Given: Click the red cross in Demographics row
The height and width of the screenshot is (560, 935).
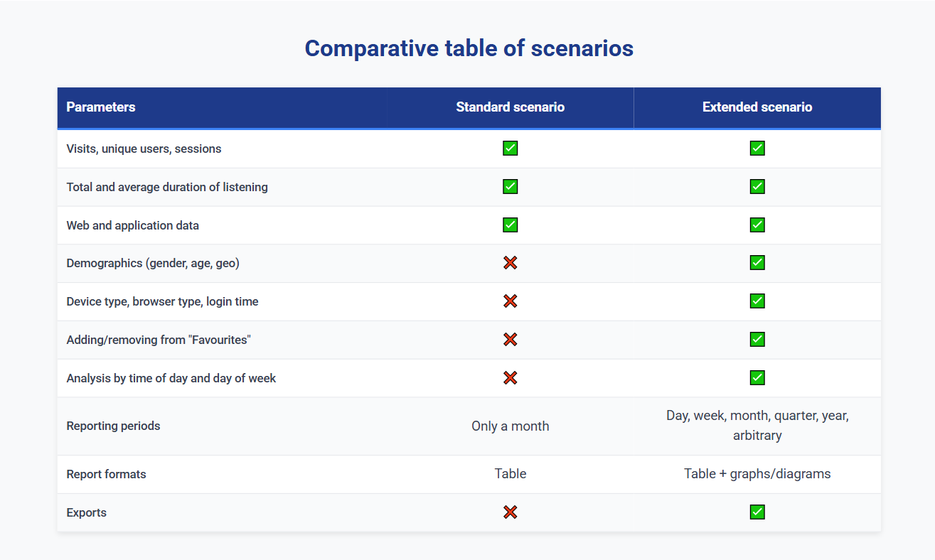Looking at the screenshot, I should tap(510, 263).
